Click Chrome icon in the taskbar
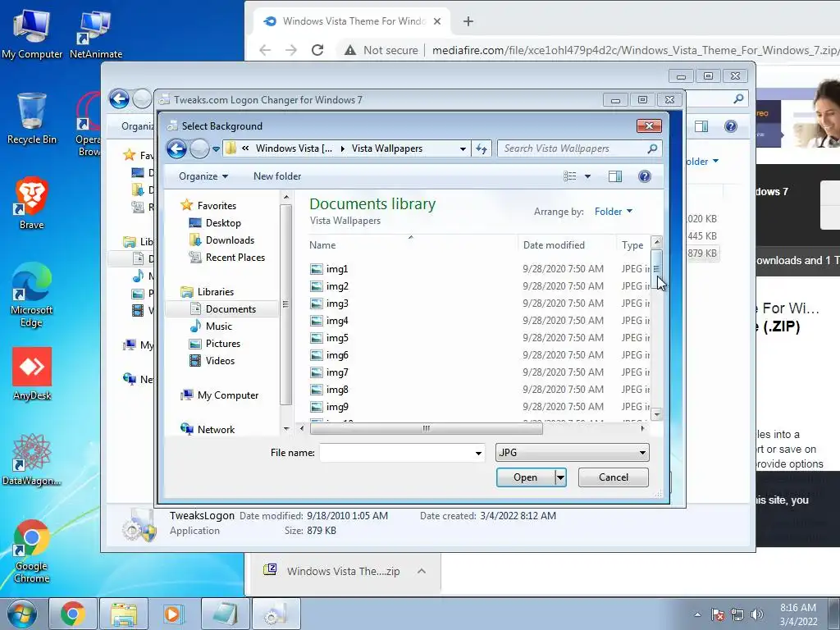 click(x=73, y=614)
